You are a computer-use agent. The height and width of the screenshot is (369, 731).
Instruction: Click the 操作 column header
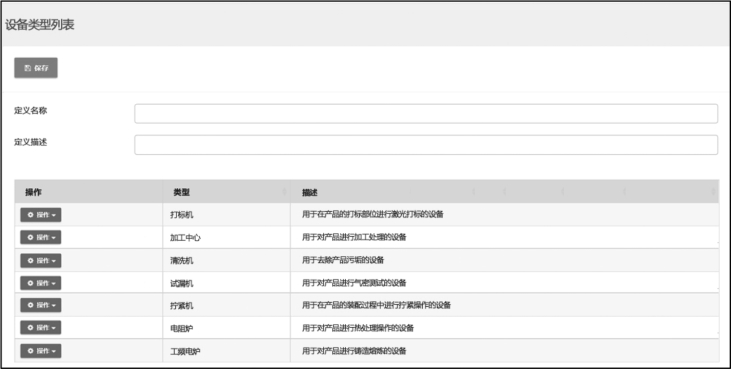[89, 192]
